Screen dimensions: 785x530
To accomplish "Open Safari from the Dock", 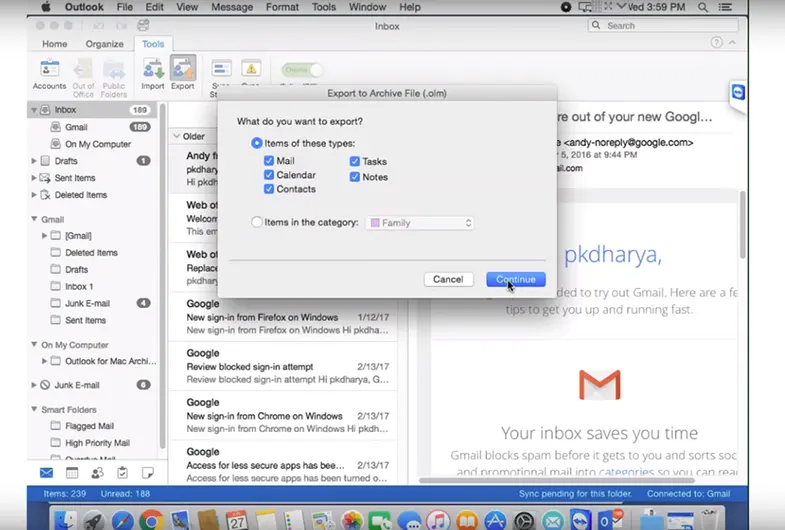I will click(x=123, y=520).
